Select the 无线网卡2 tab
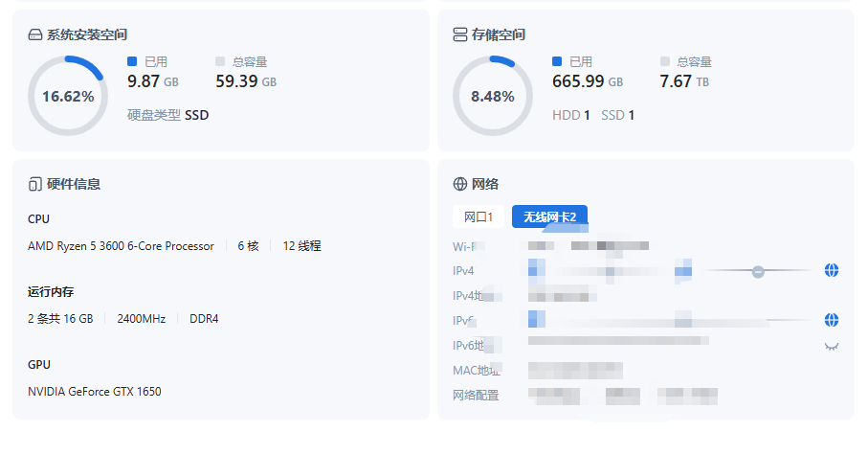Screen dimensions: 868x455 (549, 217)
